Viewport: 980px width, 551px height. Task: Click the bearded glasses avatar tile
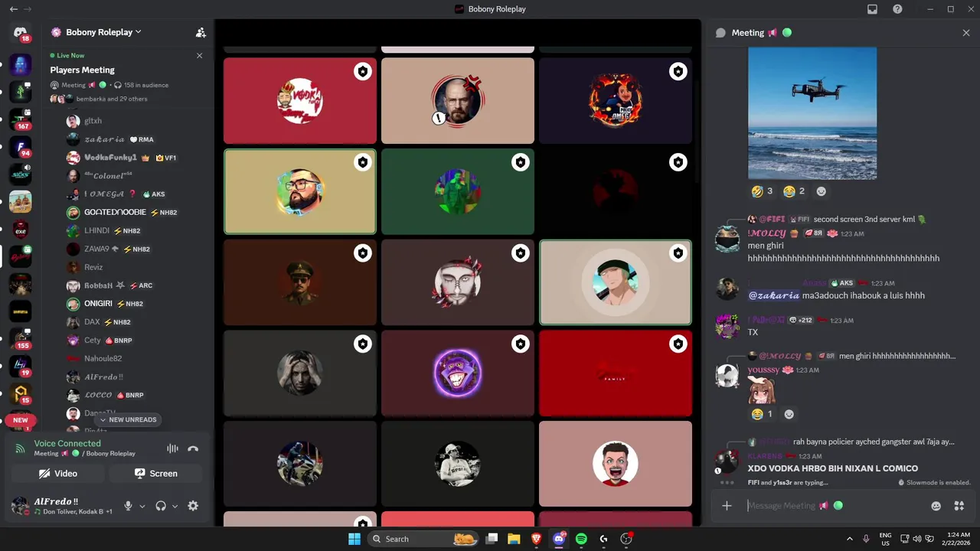tap(299, 191)
